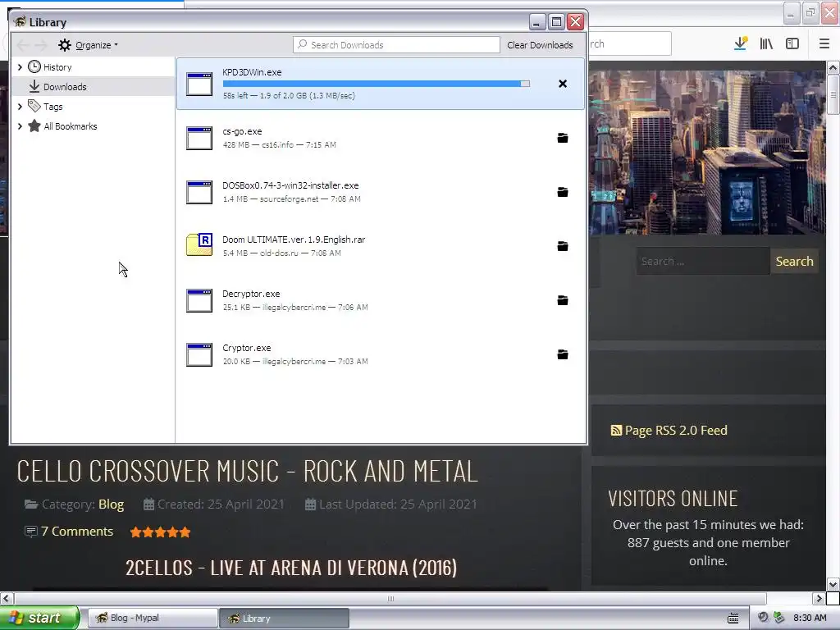Screen dimensions: 840x630
Task: Click the website Search button
Action: click(x=794, y=262)
